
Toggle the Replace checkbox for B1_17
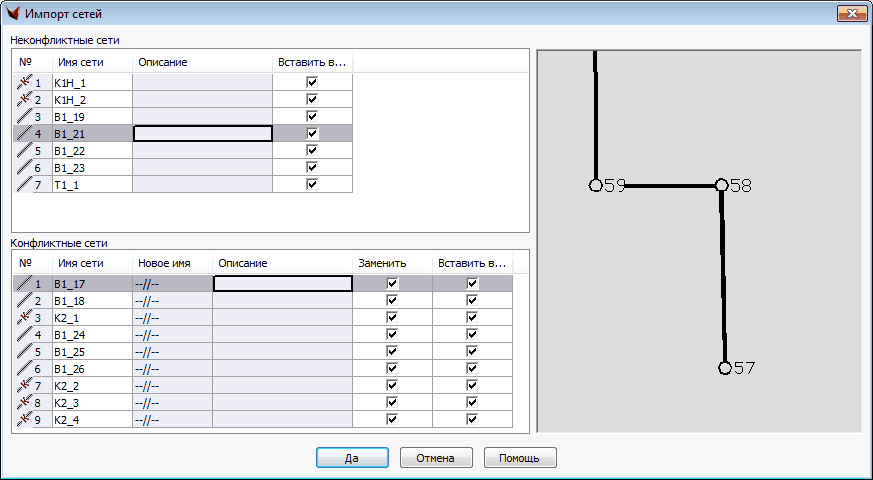click(x=392, y=284)
